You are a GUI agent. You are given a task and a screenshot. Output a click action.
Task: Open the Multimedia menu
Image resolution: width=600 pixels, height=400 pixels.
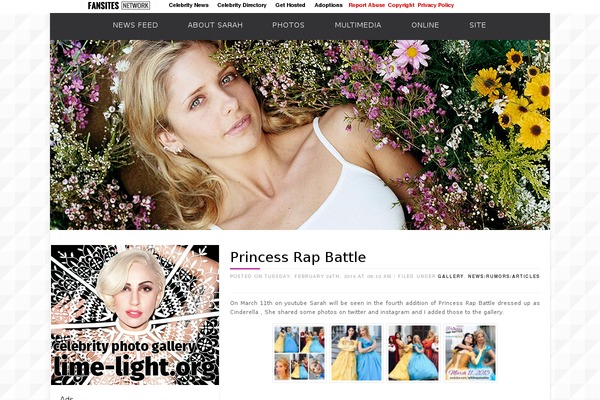coord(358,25)
